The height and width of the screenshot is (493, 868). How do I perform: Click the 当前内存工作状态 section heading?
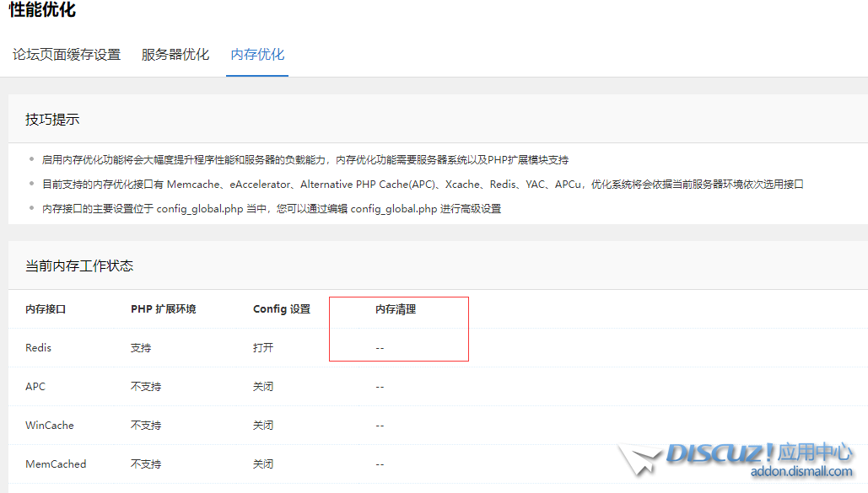click(x=79, y=266)
